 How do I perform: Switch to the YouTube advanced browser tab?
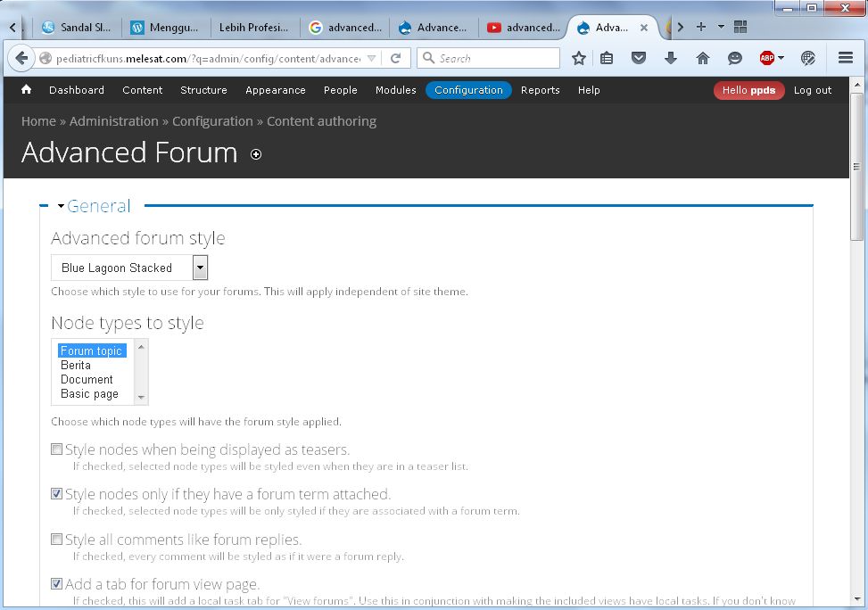tap(522, 28)
